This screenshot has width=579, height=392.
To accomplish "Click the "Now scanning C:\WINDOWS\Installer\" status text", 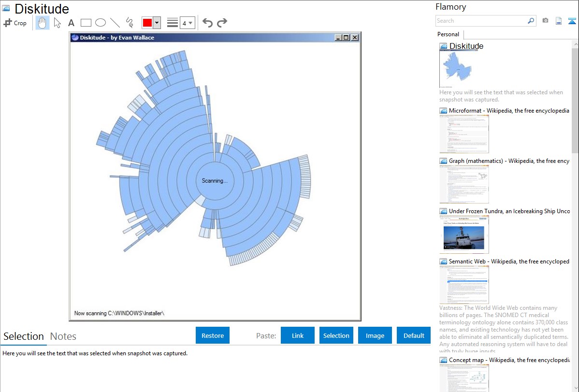I will (119, 313).
